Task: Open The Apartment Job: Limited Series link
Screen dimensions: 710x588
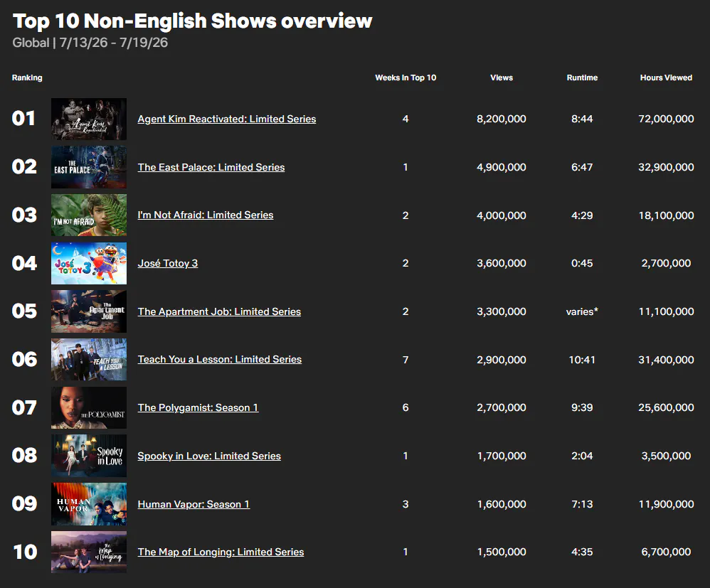Action: pyautogui.click(x=219, y=311)
